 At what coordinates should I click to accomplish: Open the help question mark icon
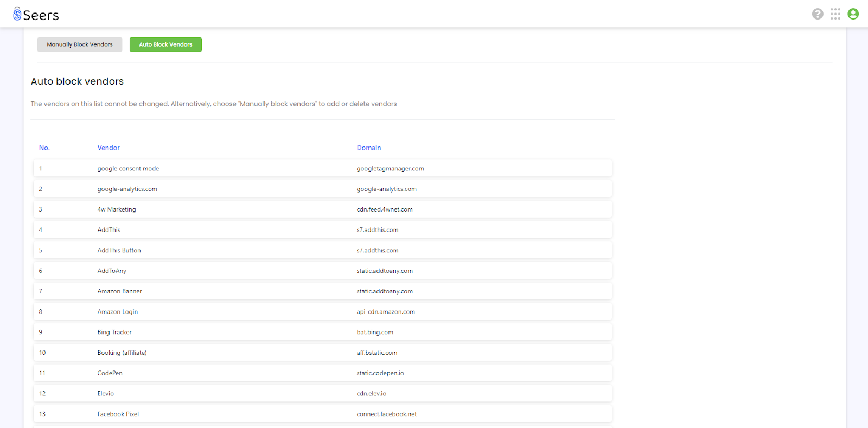[818, 14]
